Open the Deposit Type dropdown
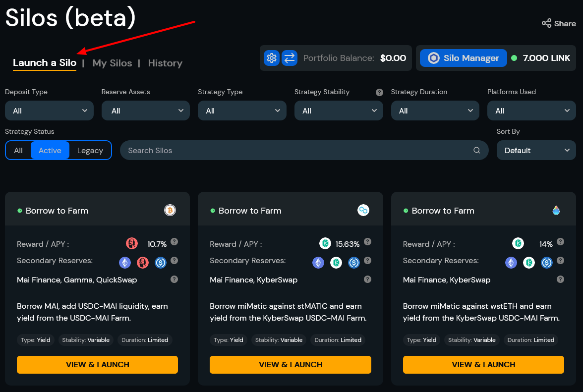The width and height of the screenshot is (583, 392). tap(49, 111)
